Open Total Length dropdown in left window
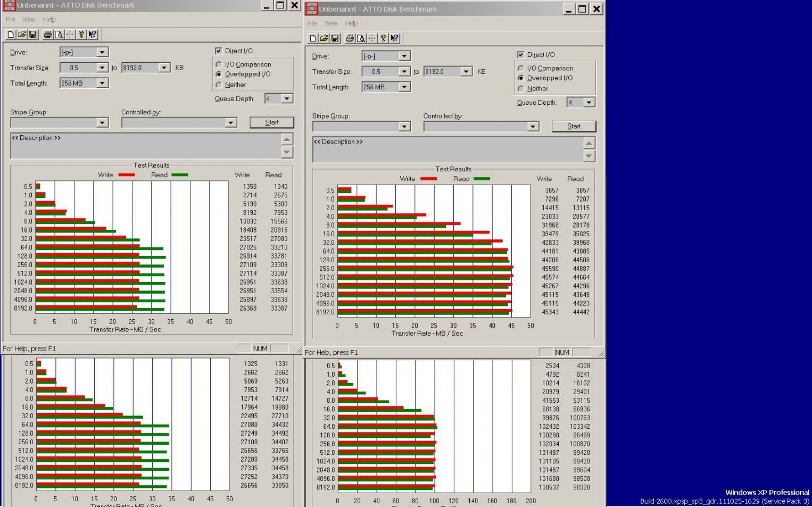 [x=102, y=83]
